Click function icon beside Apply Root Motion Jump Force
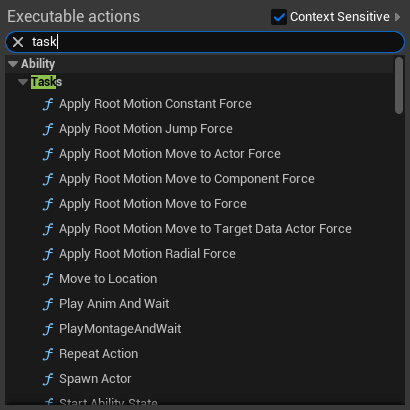The height and width of the screenshot is (410, 410). (x=48, y=129)
